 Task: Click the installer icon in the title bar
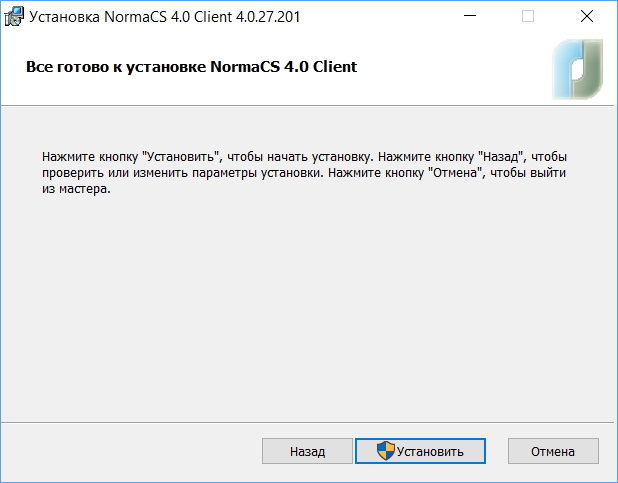pyautogui.click(x=15, y=17)
